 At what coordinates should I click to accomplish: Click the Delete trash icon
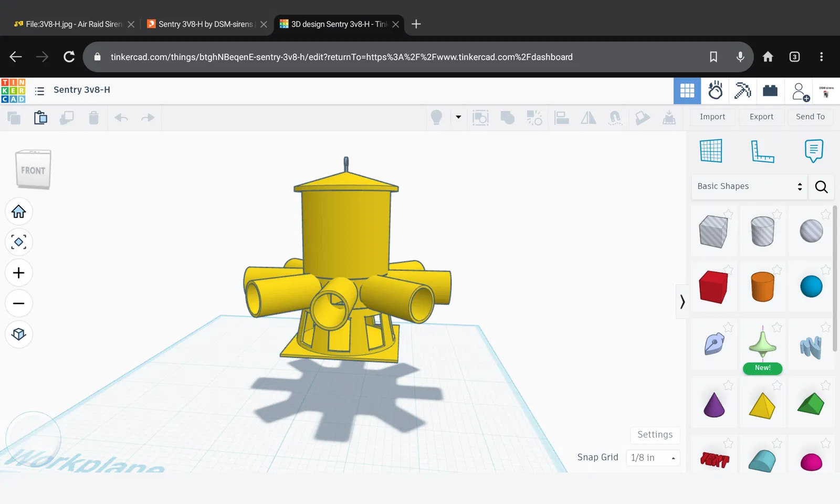93,118
